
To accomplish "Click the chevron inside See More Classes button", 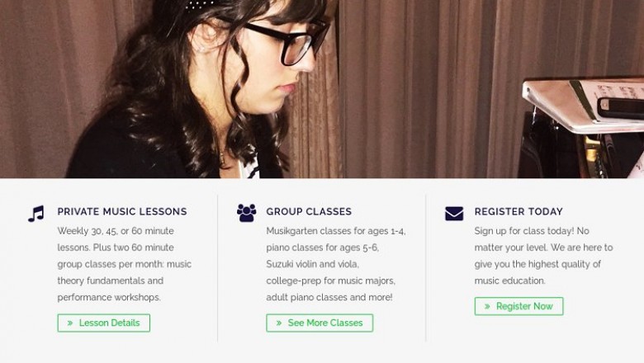I will [279, 323].
